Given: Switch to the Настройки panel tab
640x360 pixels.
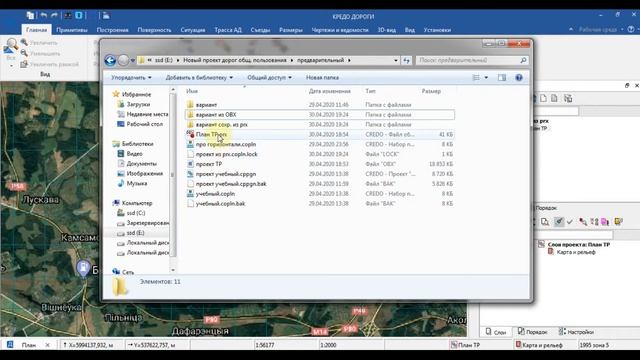Looking at the screenshot, I should coord(576,332).
